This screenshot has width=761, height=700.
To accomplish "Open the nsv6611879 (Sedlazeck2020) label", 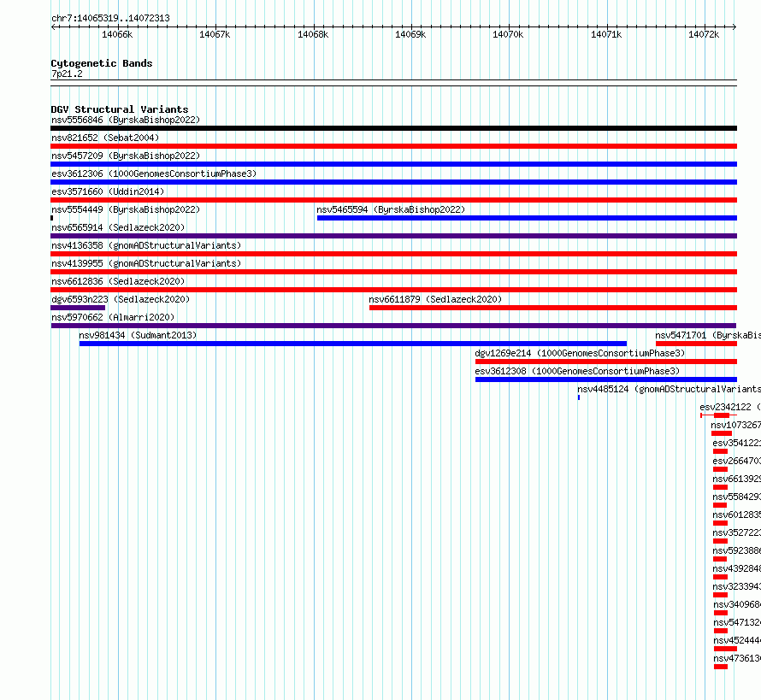I will tap(435, 299).
